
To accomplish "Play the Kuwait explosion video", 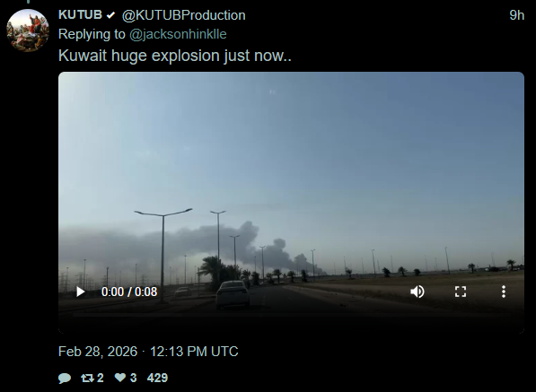I will click(x=80, y=292).
